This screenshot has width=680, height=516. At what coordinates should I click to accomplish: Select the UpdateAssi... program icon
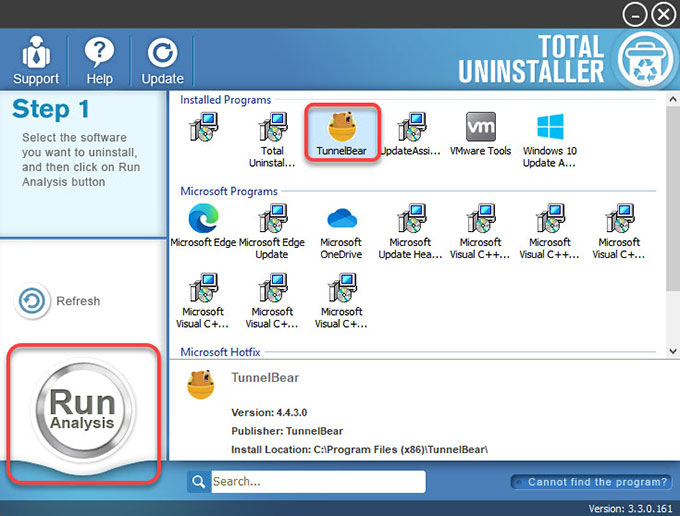tap(411, 134)
